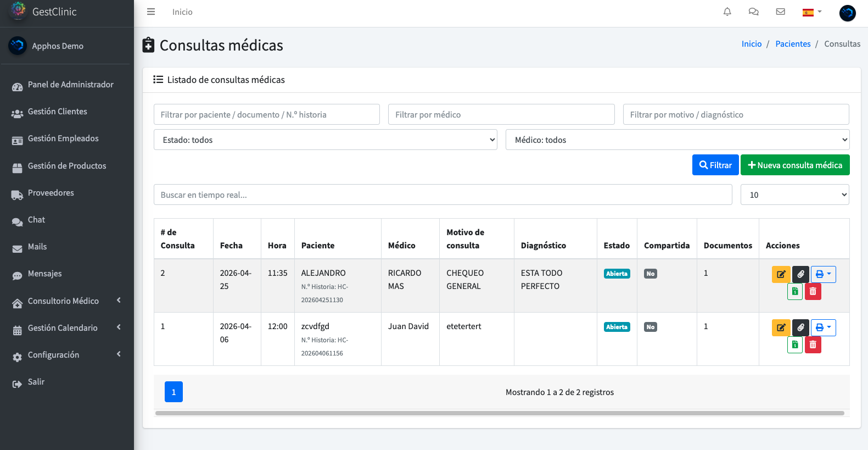Open Mails in sidebar

click(66, 247)
